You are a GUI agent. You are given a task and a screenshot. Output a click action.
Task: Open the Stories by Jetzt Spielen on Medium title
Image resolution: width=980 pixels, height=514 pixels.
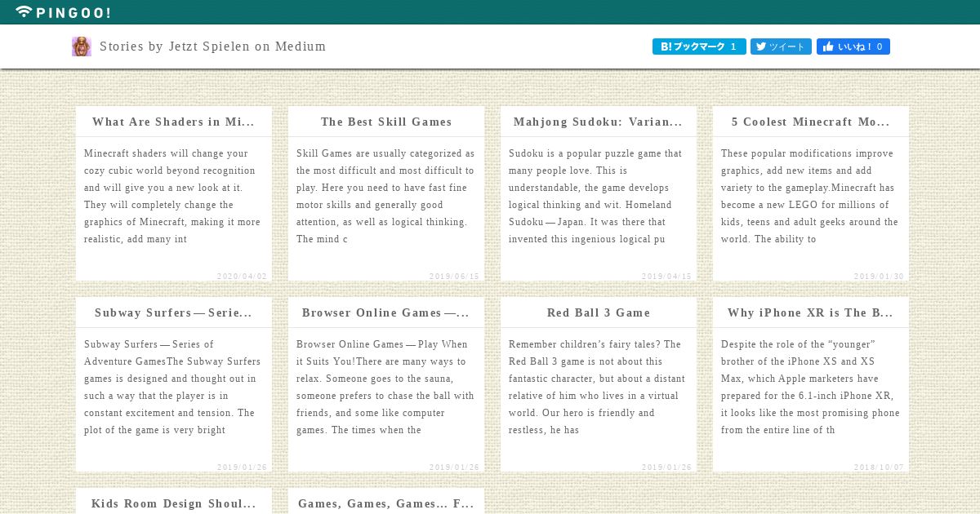213,47
